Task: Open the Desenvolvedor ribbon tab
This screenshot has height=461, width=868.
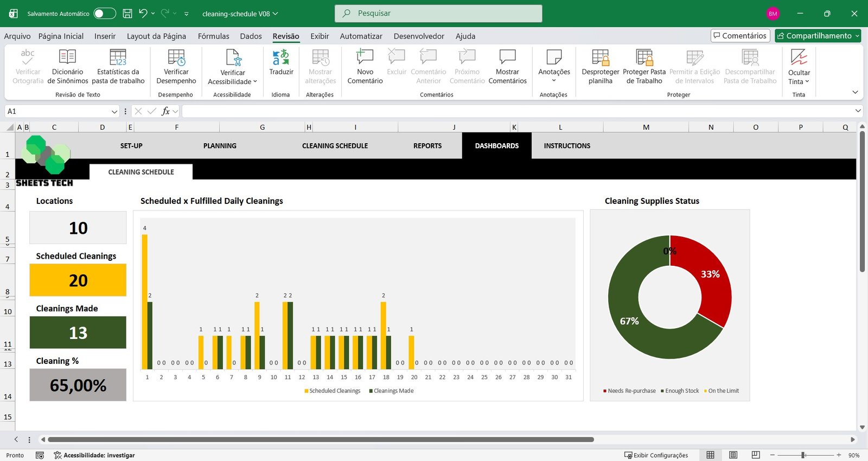Action: [x=419, y=36]
